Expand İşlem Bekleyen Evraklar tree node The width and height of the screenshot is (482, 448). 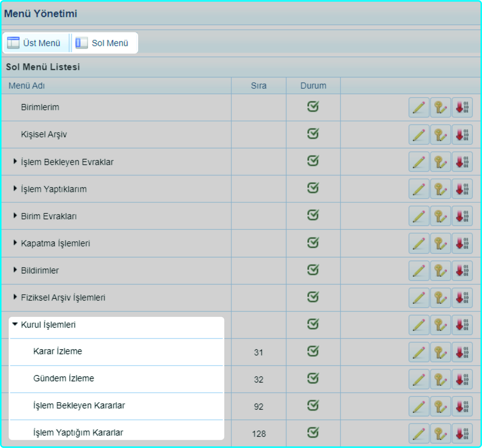pyautogui.click(x=15, y=161)
